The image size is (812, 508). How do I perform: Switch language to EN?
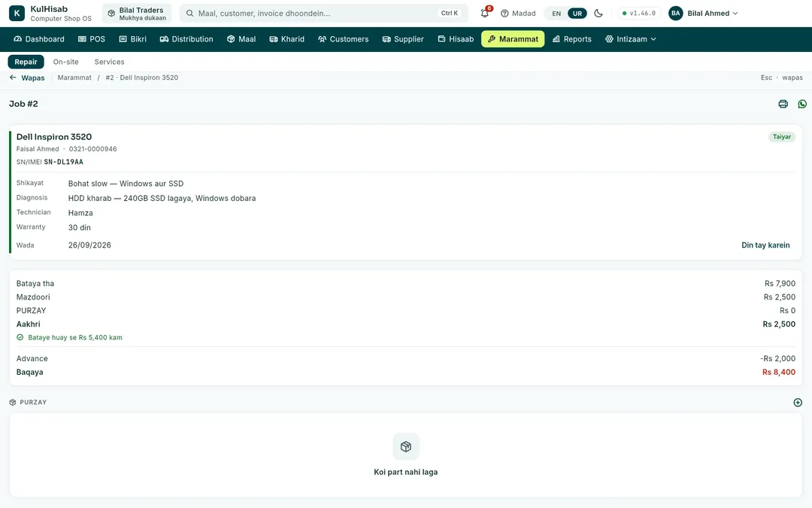(x=556, y=14)
